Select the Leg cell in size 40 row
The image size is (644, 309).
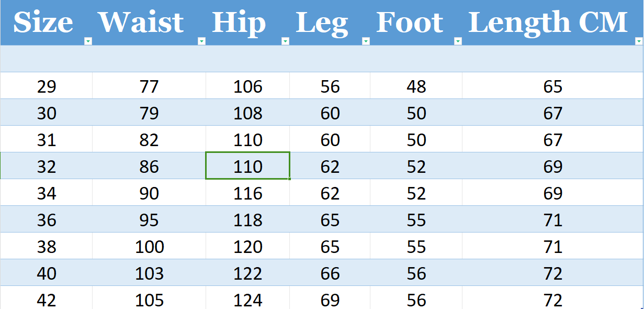(330, 273)
